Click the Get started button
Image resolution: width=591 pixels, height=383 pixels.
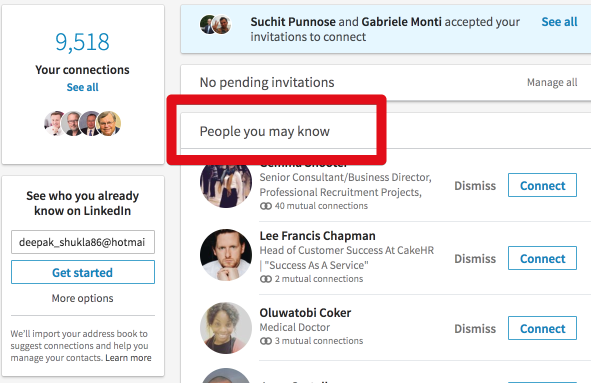(83, 272)
